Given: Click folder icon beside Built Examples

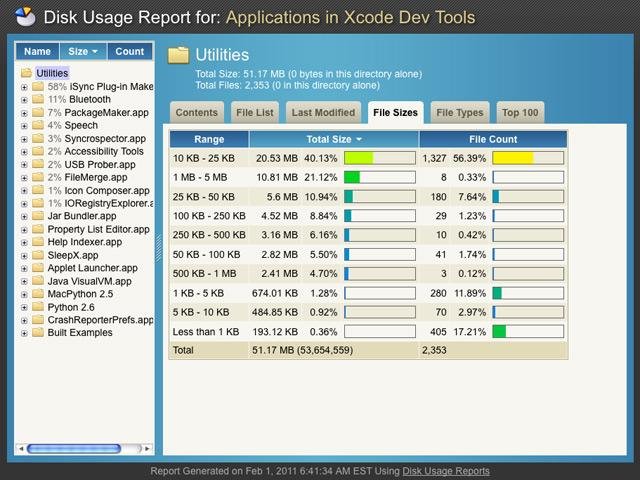Looking at the screenshot, I should (x=38, y=332).
